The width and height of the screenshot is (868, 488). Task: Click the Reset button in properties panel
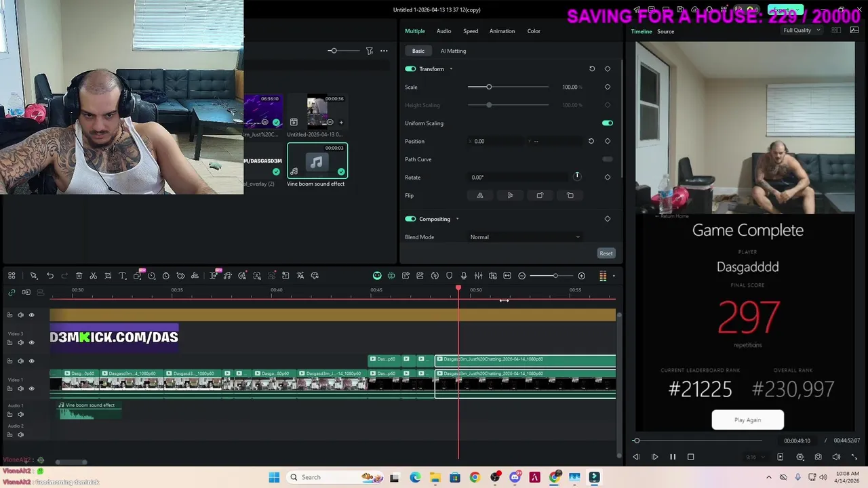click(606, 253)
